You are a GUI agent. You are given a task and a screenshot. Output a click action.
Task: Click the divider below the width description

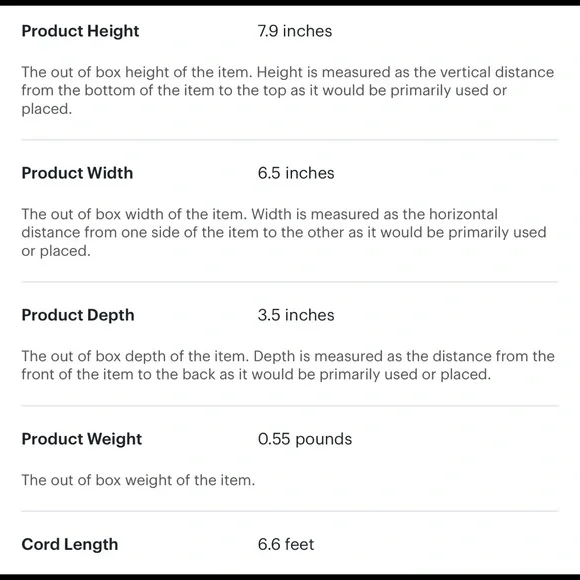290,282
